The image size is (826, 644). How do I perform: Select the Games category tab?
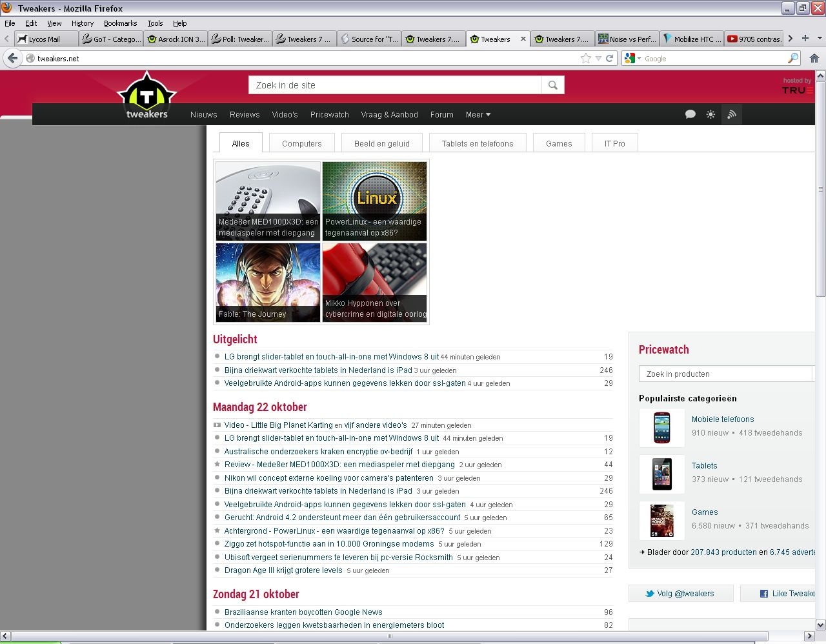coord(559,143)
